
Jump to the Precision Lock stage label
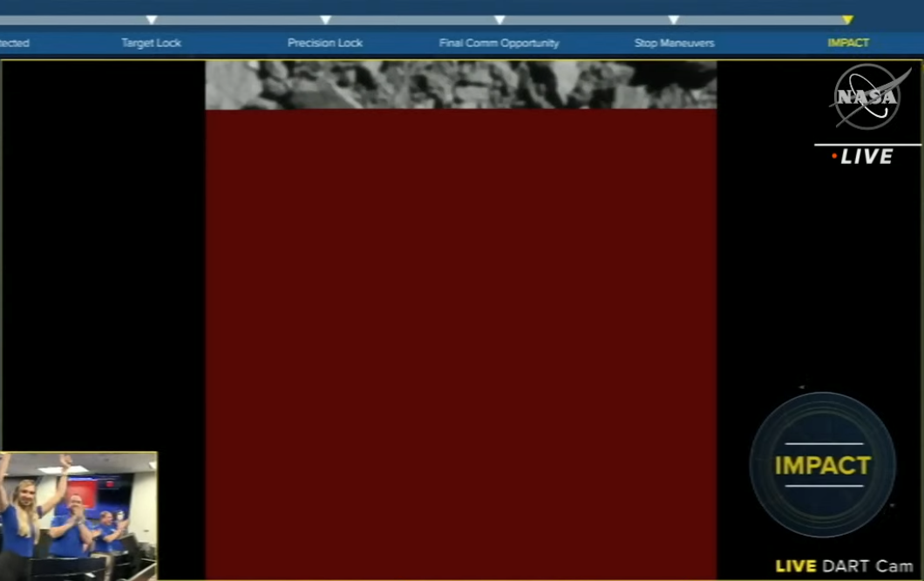pos(325,43)
